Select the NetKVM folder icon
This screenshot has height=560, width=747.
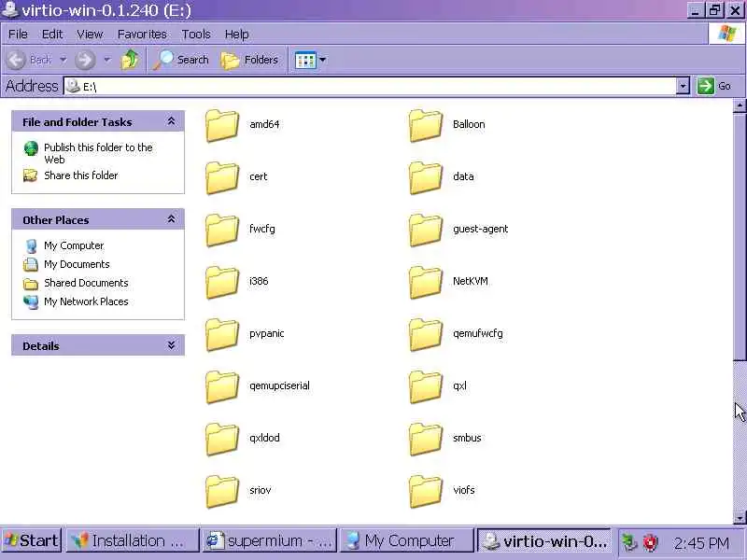[426, 283]
